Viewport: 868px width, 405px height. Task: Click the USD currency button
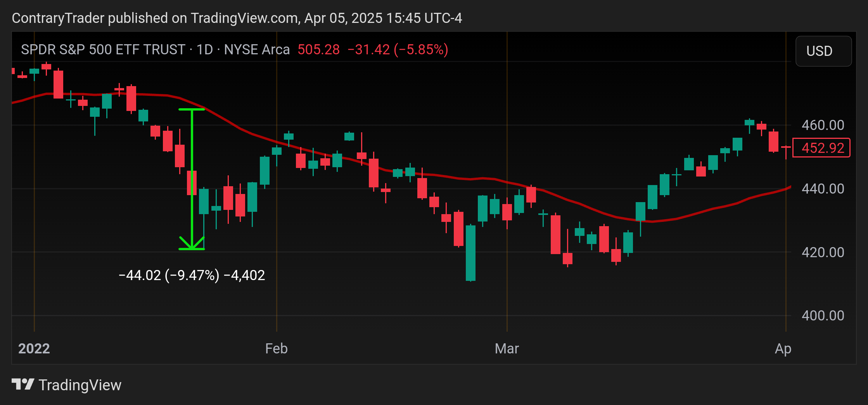[823, 51]
